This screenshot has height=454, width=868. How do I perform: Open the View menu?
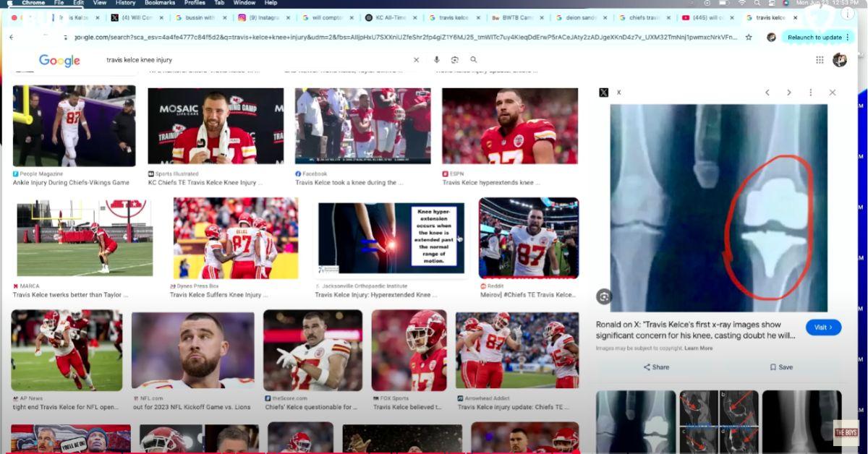[x=99, y=3]
